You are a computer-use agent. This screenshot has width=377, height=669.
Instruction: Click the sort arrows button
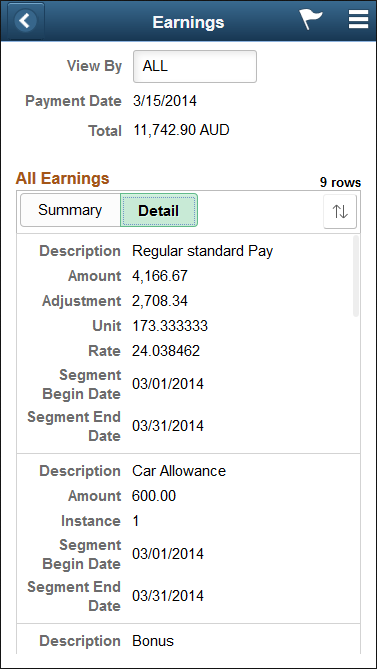click(340, 212)
